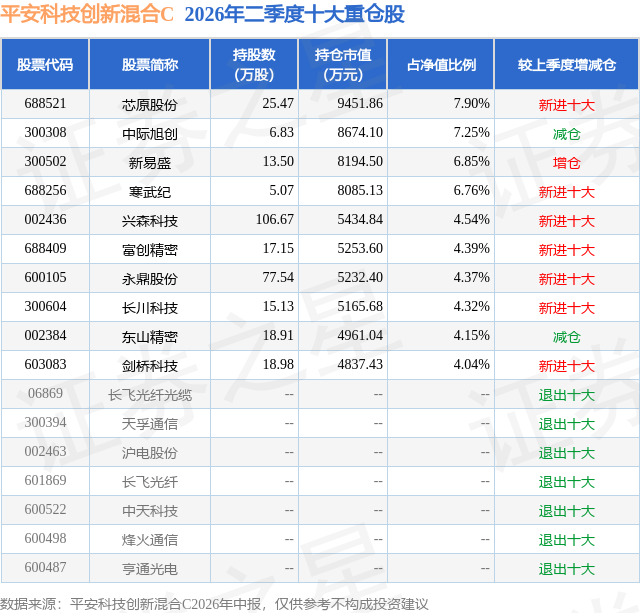Click the 兴森科技 holding value 5434.84
640x613 pixels.
click(360, 220)
